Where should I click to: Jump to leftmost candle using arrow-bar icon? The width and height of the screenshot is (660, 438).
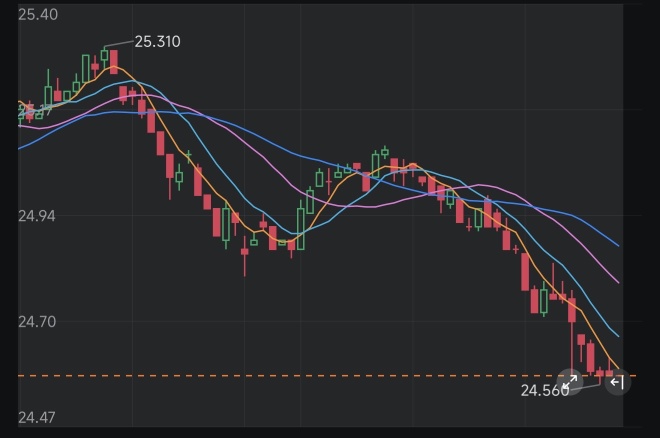tap(617, 382)
